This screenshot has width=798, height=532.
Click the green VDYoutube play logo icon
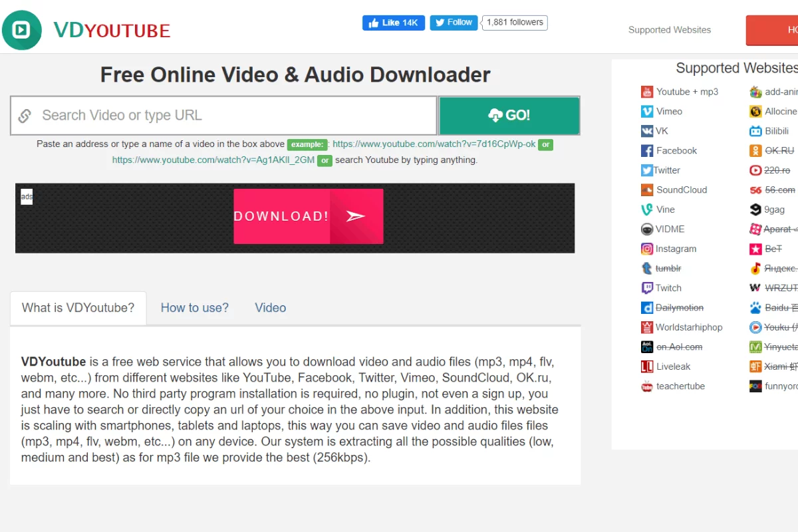pyautogui.click(x=22, y=30)
